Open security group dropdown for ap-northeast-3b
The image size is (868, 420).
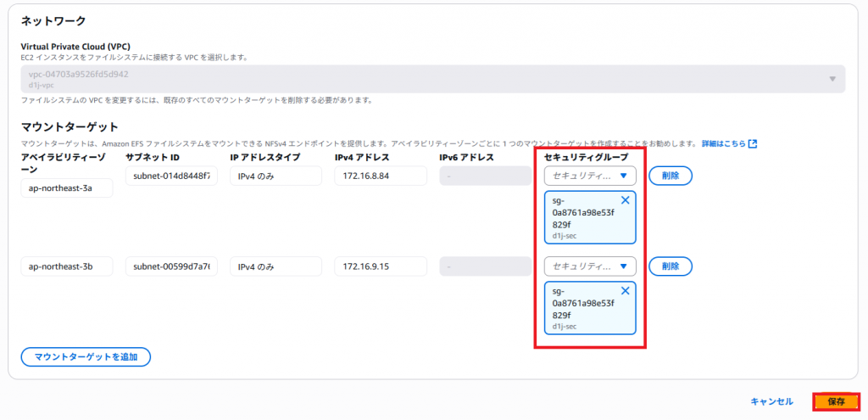590,266
